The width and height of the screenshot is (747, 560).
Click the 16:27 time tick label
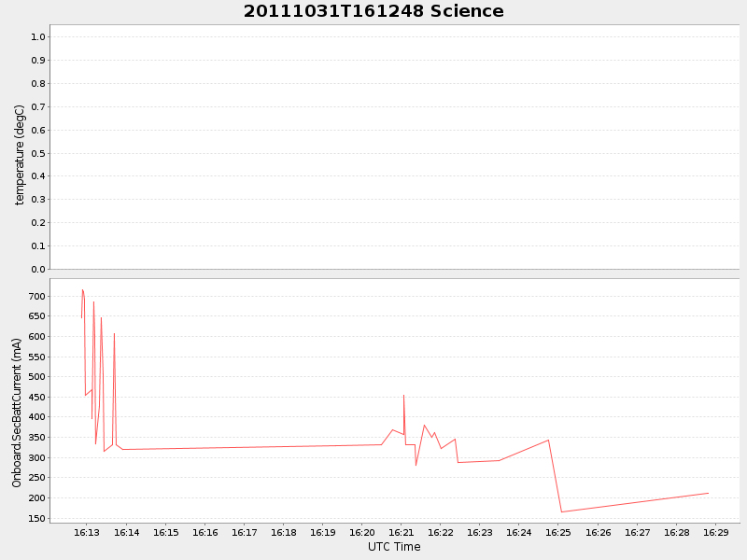tap(638, 532)
